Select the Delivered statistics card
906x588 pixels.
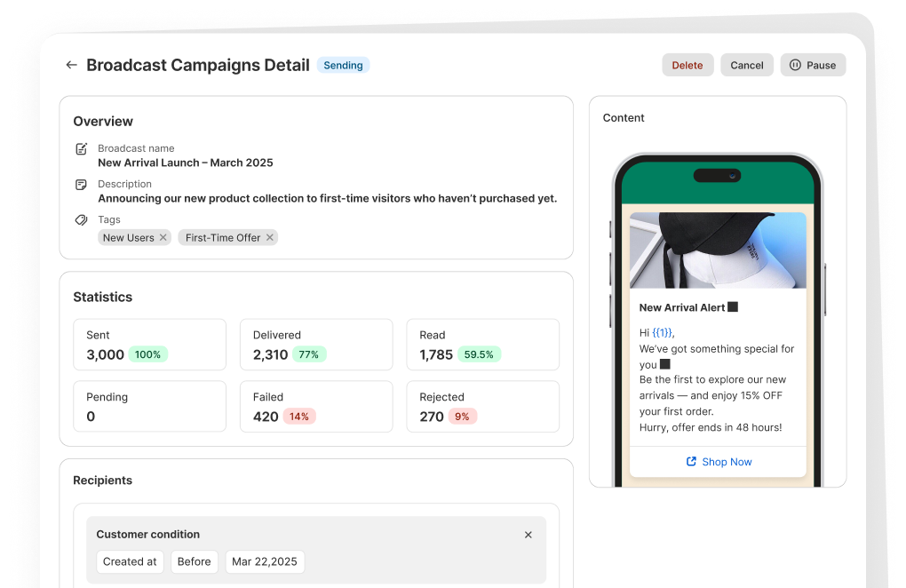point(315,345)
